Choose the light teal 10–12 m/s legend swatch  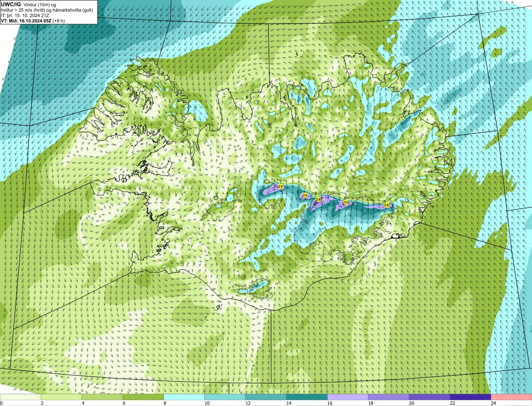(225, 397)
